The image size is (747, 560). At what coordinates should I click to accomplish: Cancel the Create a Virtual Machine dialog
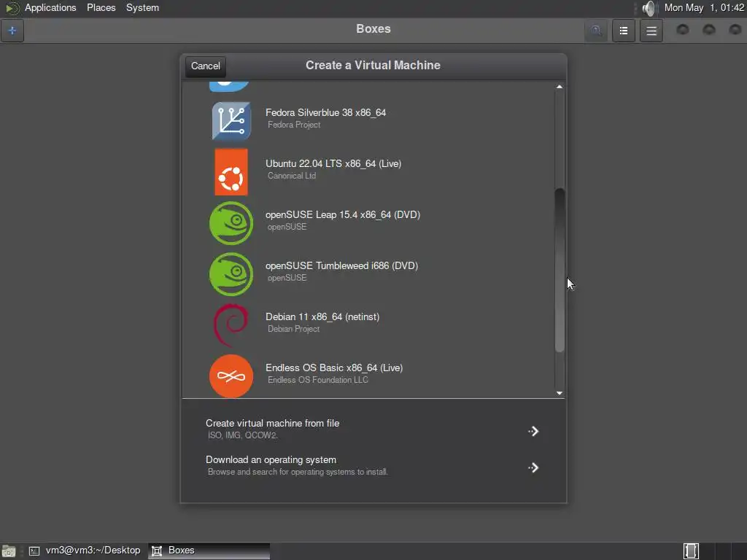(x=206, y=66)
